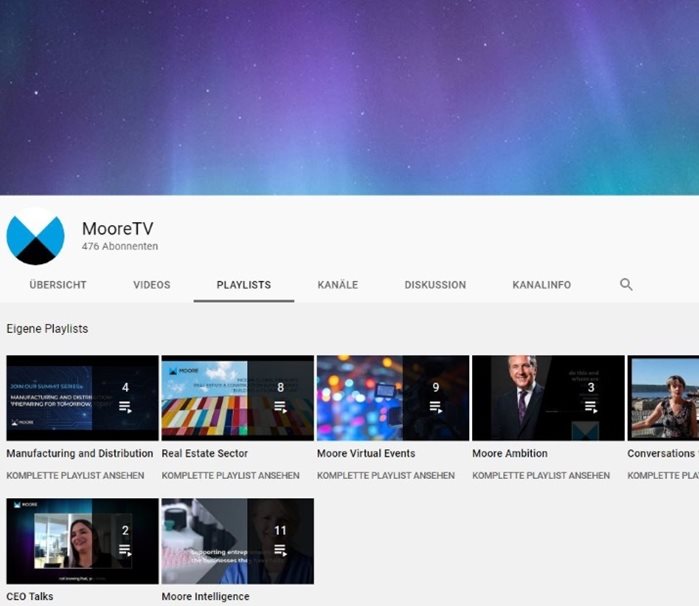Image resolution: width=699 pixels, height=606 pixels.
Task: Click video count 11 on Moore Intelligence thumbnail
Action: click(280, 530)
